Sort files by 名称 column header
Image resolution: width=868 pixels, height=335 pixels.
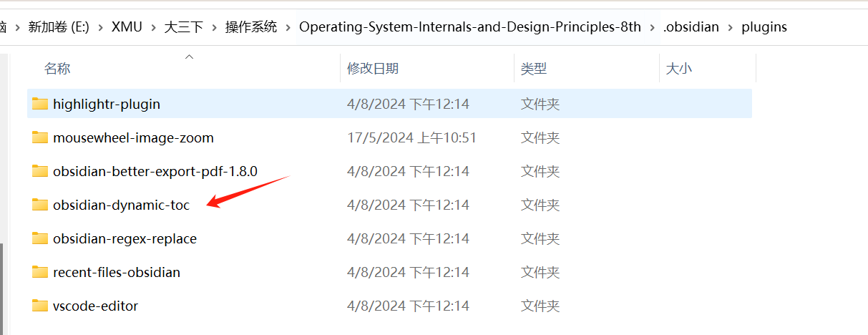(57, 69)
